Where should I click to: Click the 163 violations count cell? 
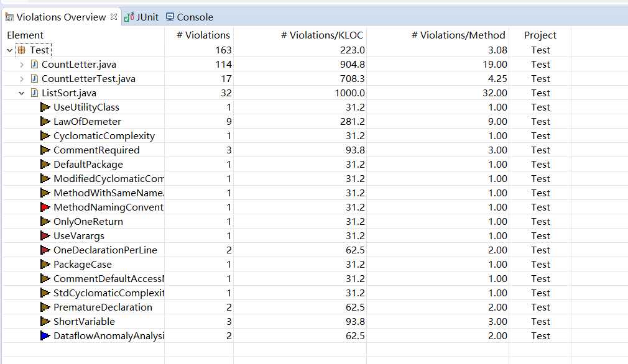click(223, 50)
